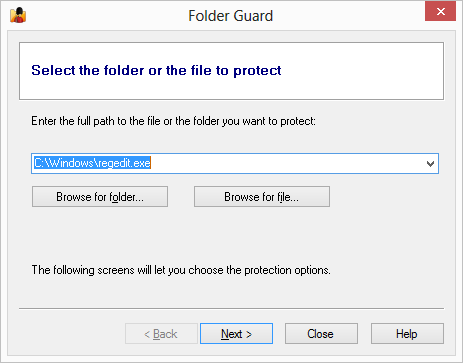Click empty space right of regedit.exe in combo box
The image size is (463, 363).
pyautogui.click(x=287, y=164)
